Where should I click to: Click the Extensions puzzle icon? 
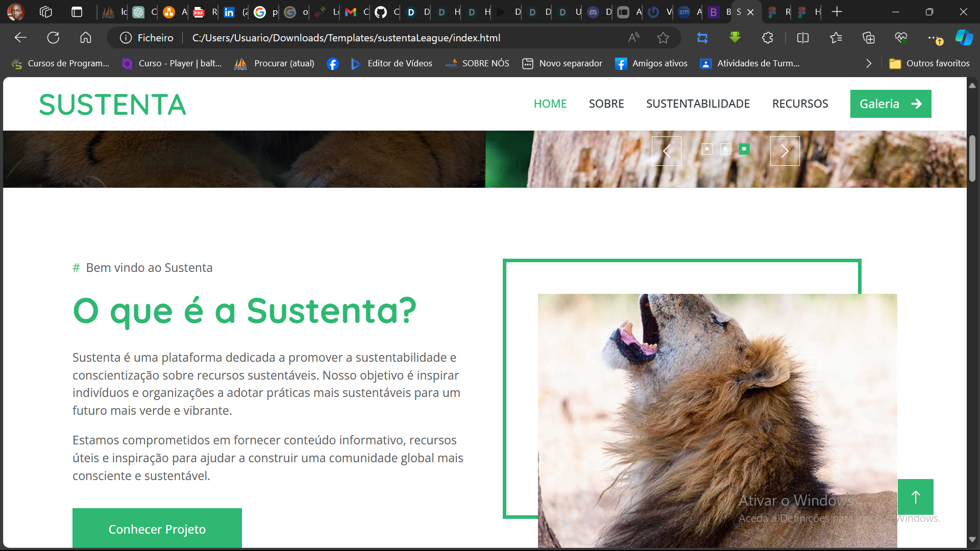[767, 38]
